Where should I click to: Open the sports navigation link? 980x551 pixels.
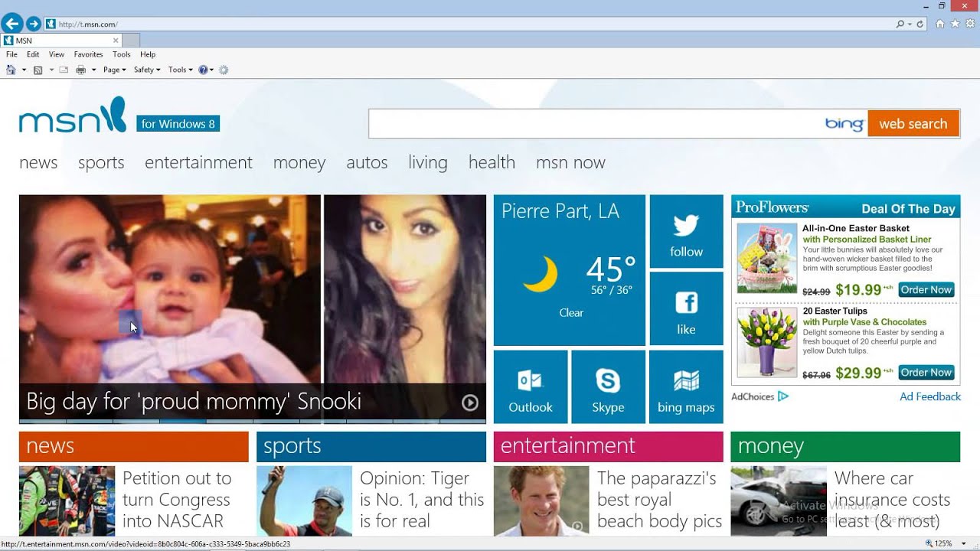click(x=101, y=162)
